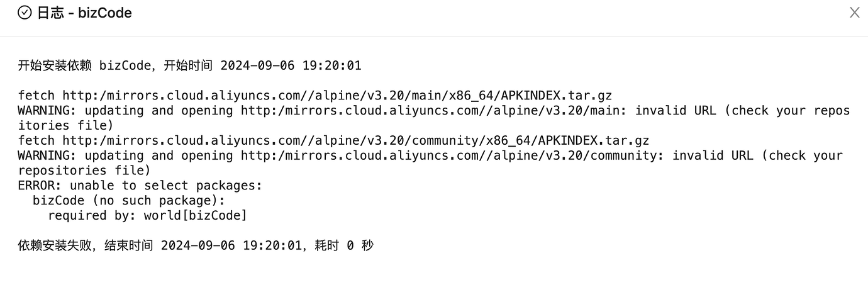Click the 'repositories file)' continuation line
Image resolution: width=868 pixels, height=292 pixels.
[84, 171]
